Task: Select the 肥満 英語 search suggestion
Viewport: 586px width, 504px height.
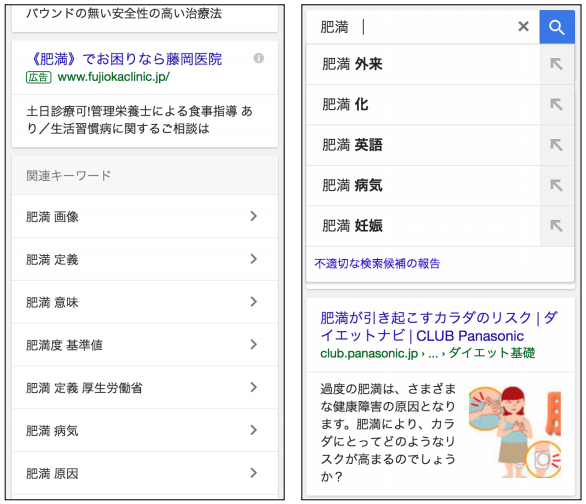Action: pos(423,145)
